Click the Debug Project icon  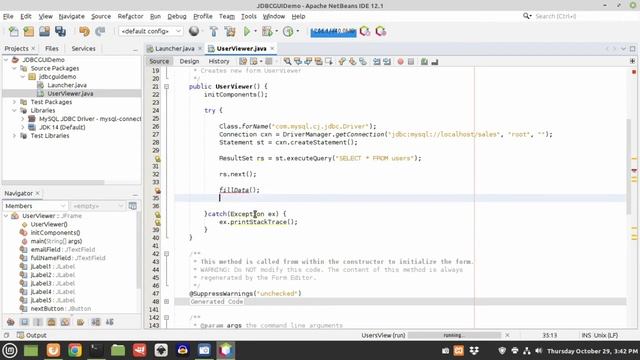click(267, 31)
